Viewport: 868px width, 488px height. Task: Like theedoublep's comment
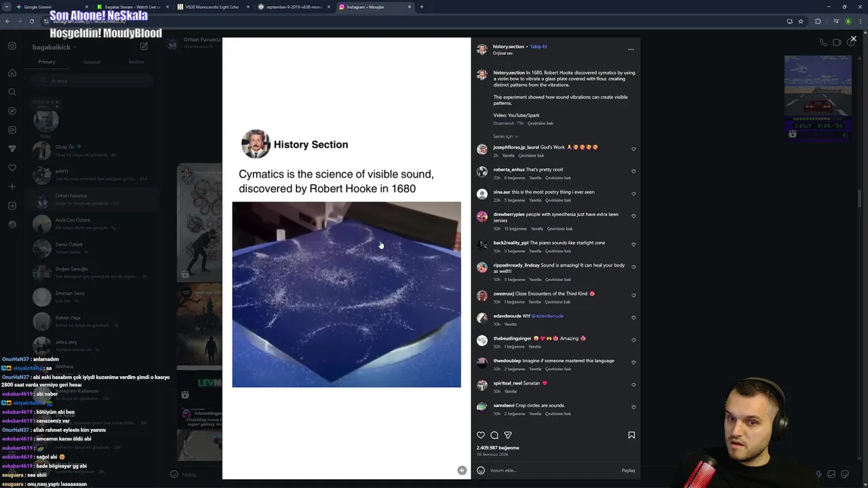[x=633, y=363]
